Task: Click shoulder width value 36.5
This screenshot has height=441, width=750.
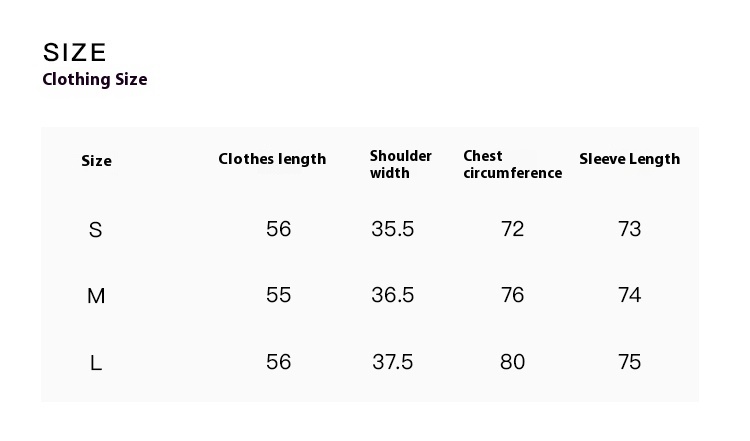Action: click(x=393, y=295)
